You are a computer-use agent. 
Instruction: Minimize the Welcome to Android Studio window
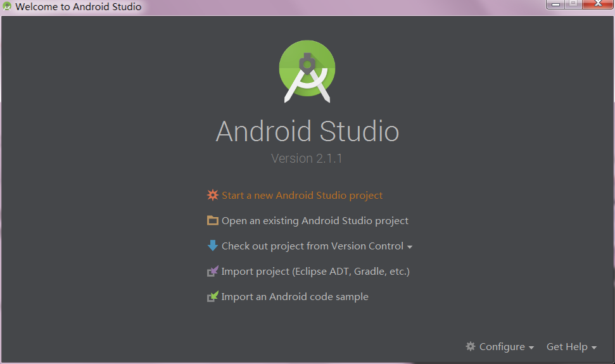555,4
